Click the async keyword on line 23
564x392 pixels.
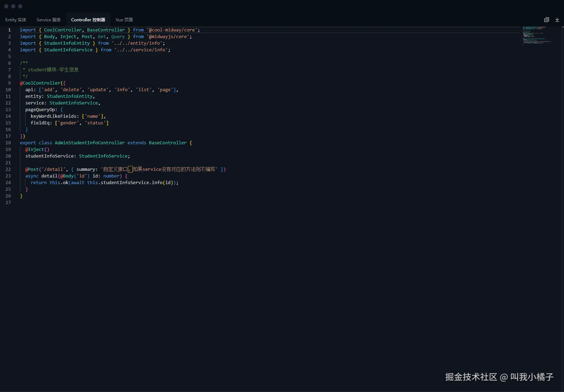click(x=32, y=176)
